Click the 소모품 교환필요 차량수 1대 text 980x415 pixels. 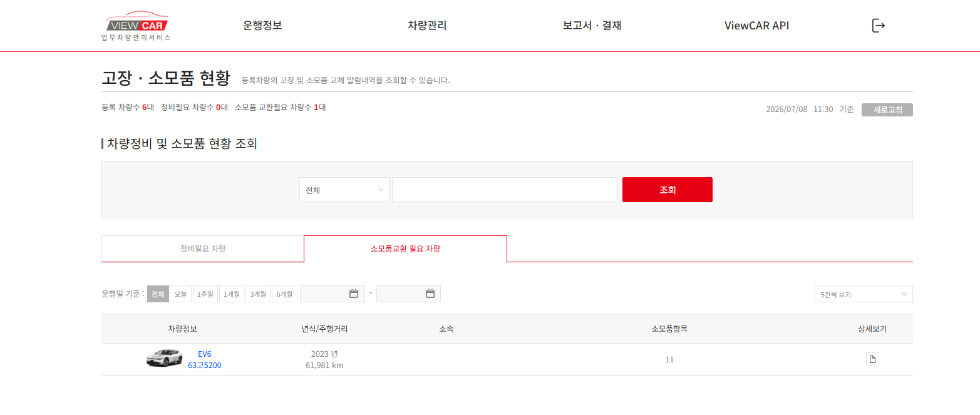pos(281,107)
